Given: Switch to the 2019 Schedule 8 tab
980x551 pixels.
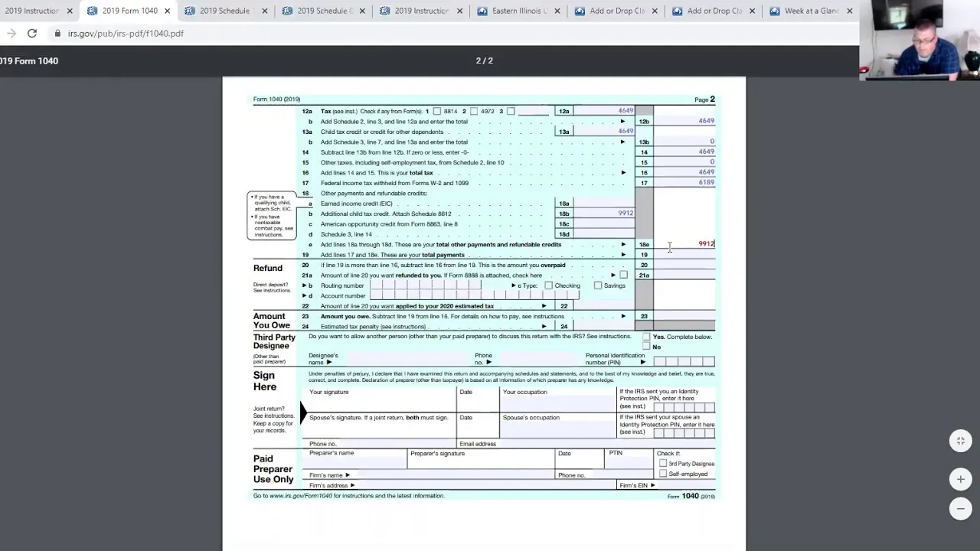Looking at the screenshot, I should (x=325, y=11).
